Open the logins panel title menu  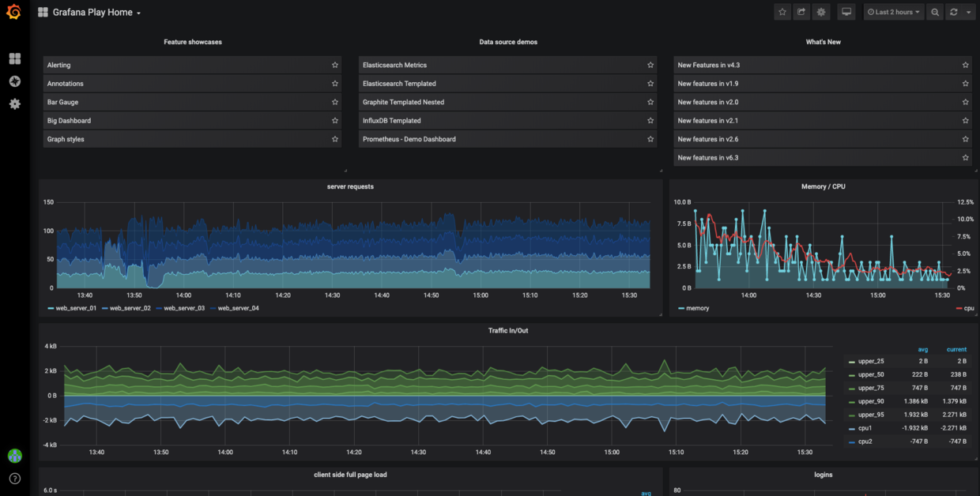pyautogui.click(x=824, y=475)
